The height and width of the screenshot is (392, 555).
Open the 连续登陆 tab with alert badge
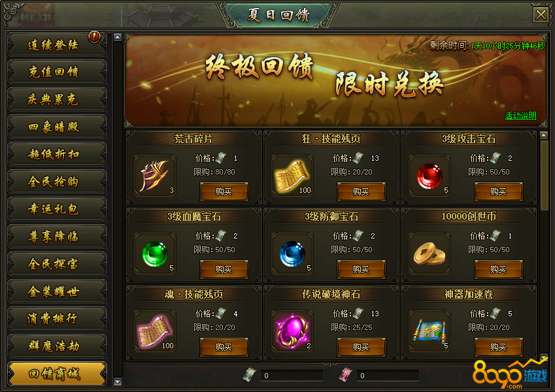point(57,44)
